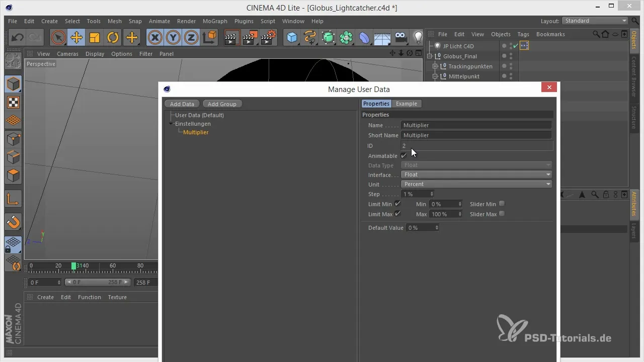644x362 pixels.
Task: Activate the Axis mode icon
Action: (13, 199)
